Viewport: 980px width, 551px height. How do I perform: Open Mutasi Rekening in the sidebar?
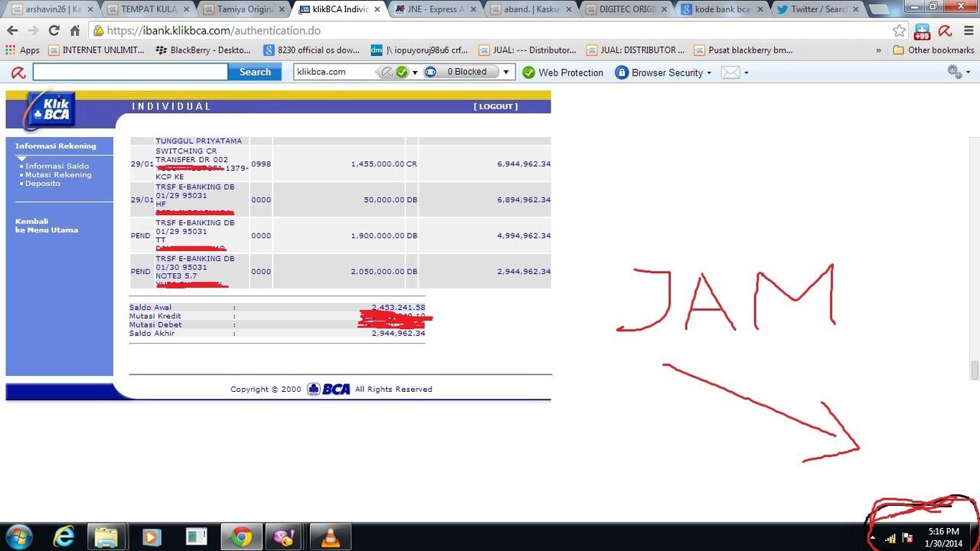[58, 174]
